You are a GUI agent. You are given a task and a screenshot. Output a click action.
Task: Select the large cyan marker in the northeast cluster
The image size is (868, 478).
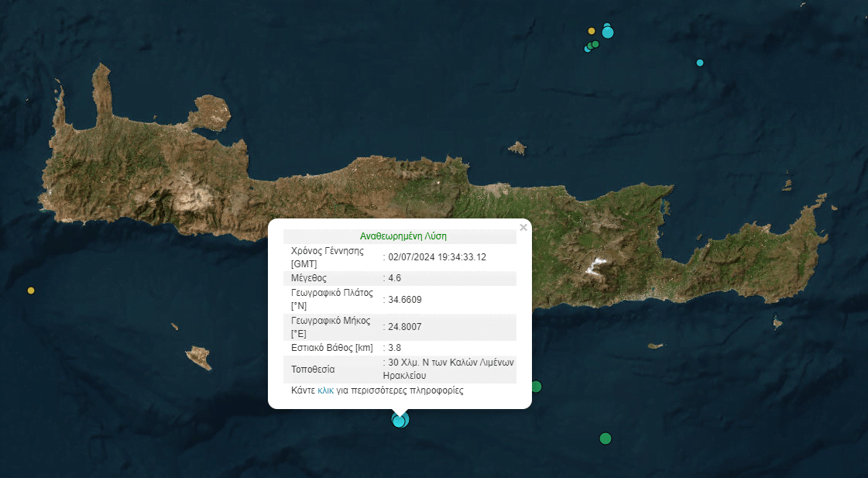click(608, 33)
